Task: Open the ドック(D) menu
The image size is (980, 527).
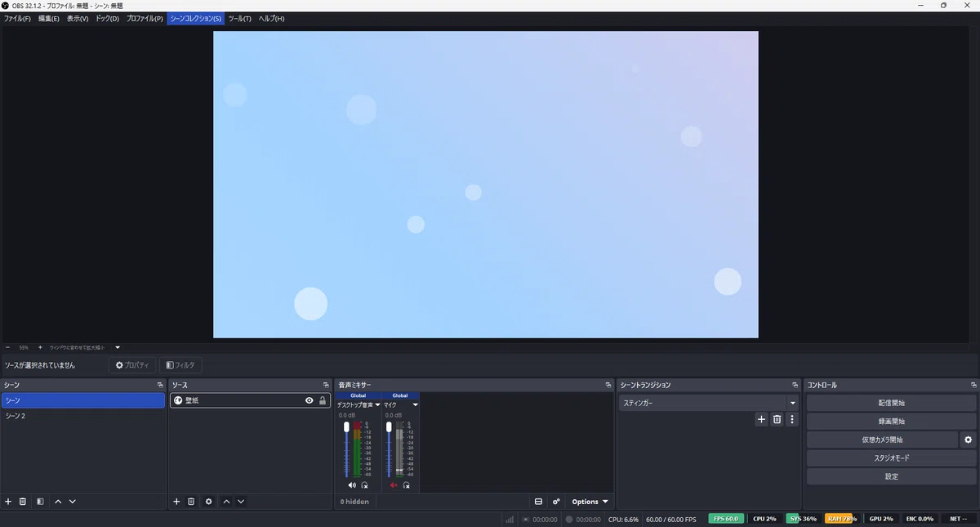Action: coord(107,18)
